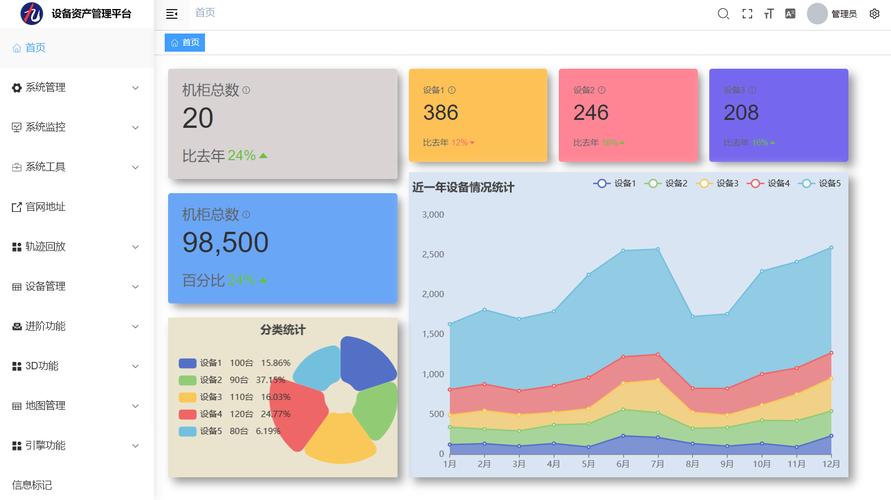The image size is (891, 500).
Task: Toggle 设备1 series in chart legend
Action: pos(614,183)
